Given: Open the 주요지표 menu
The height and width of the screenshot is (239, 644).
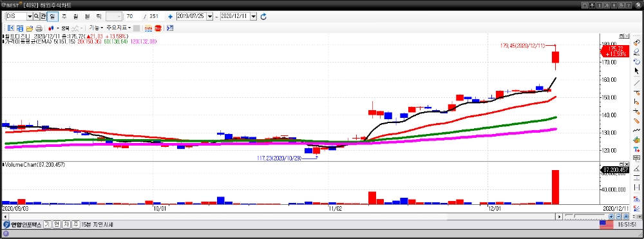Looking at the screenshot, I should coord(118,28).
